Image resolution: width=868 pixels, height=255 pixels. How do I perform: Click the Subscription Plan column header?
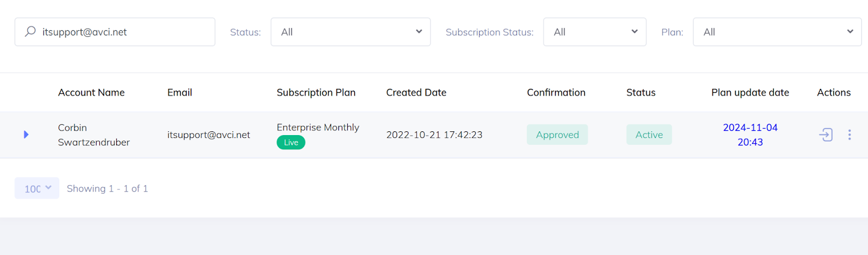tap(316, 93)
